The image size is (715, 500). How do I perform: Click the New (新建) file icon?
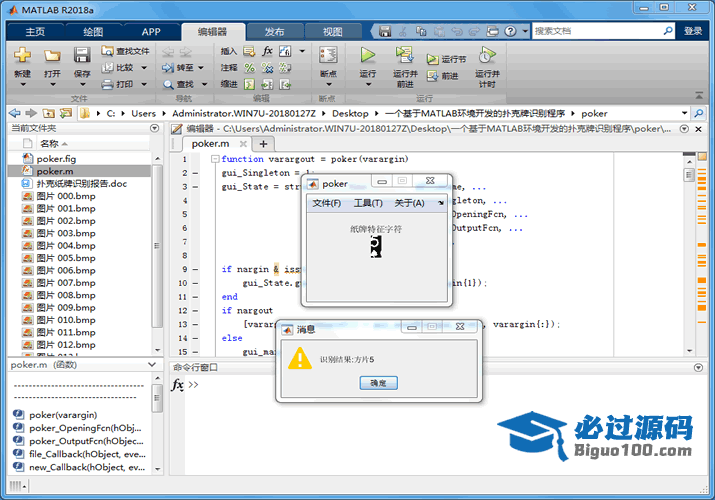[22, 55]
